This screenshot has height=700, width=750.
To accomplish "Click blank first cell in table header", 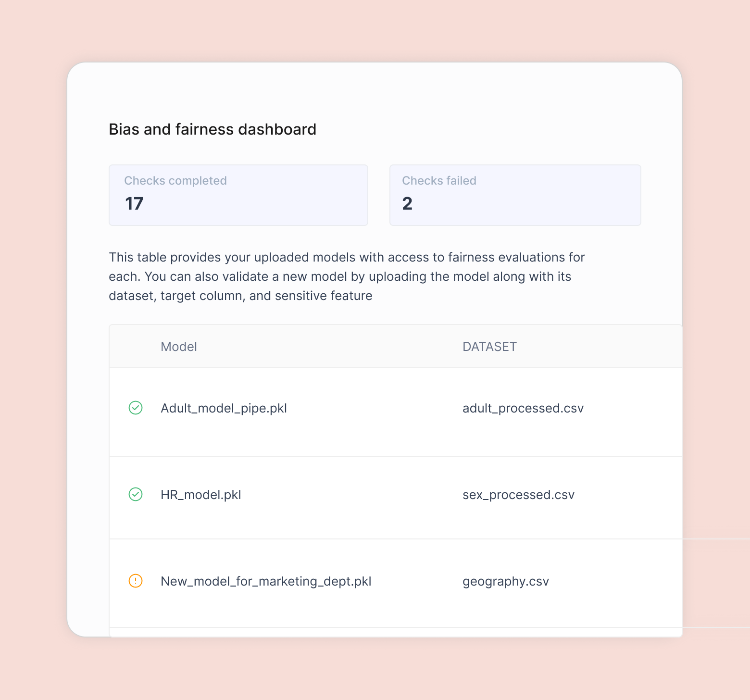I will tap(135, 347).
